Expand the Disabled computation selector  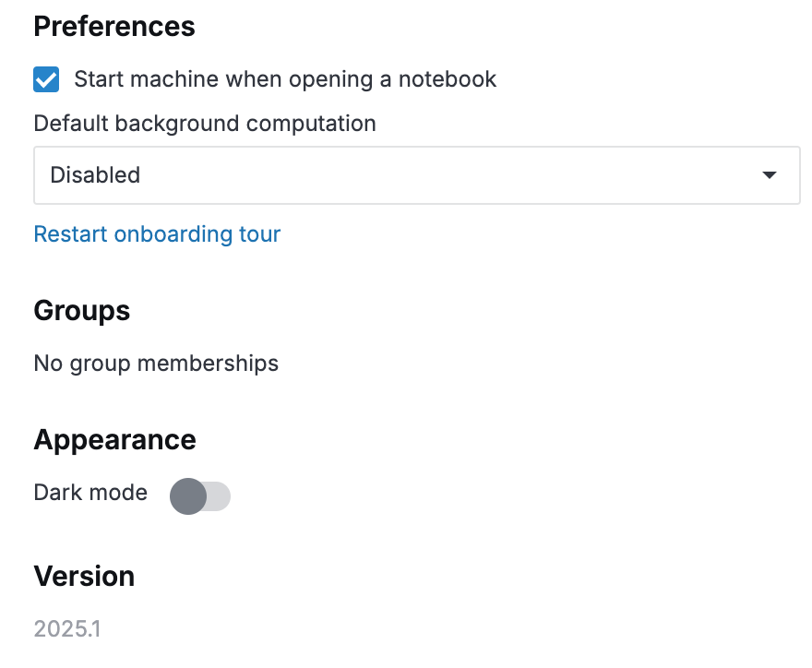point(415,174)
